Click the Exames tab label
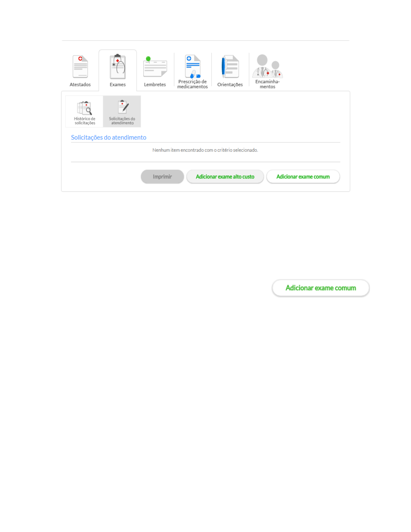Image resolution: width=411 pixels, height=532 pixels. point(118,85)
